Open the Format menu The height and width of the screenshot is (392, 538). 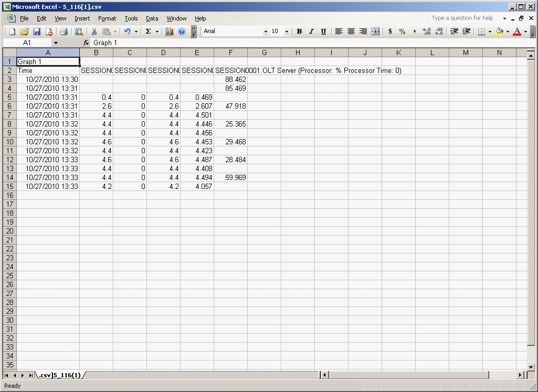point(107,18)
